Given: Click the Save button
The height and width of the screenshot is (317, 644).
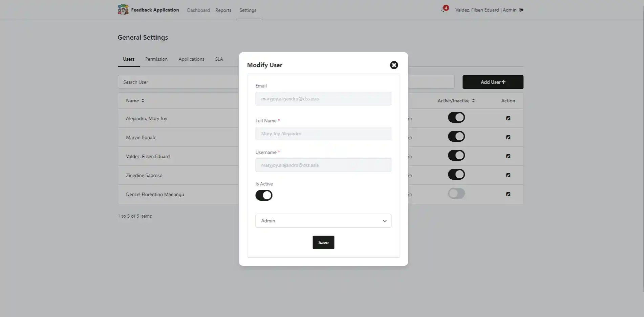Looking at the screenshot, I should coord(323,242).
